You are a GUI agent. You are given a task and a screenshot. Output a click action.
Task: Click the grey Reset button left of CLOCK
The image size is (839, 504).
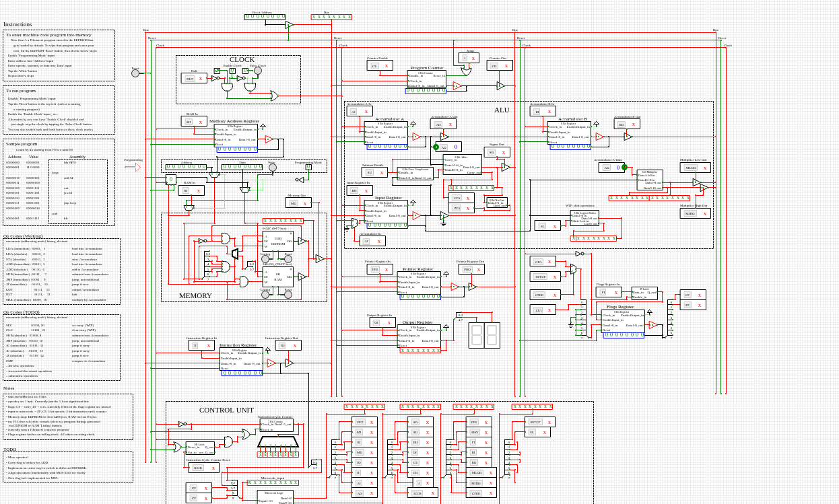click(135, 73)
